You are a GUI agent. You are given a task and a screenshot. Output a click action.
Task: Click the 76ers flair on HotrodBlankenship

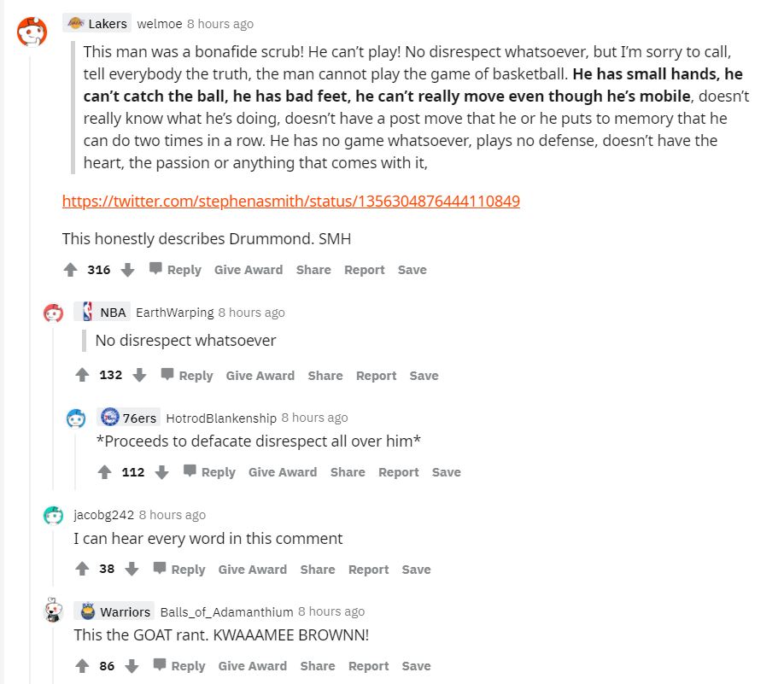[129, 418]
